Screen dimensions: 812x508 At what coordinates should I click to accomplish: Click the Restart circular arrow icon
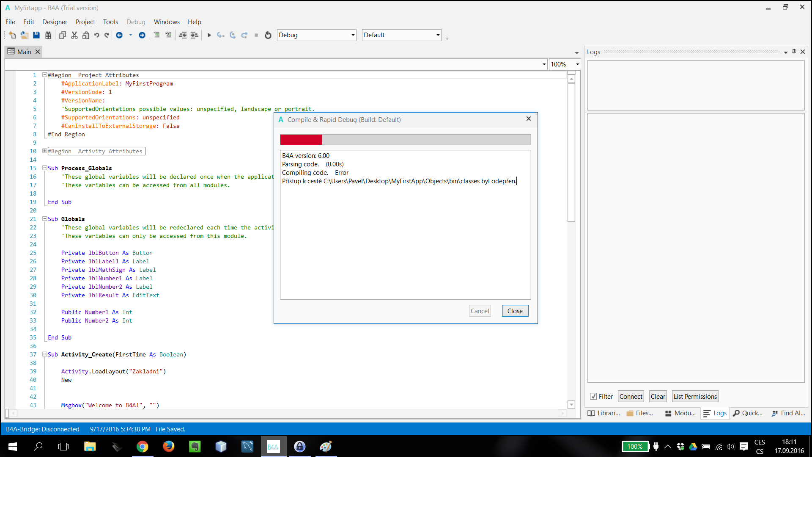(268, 35)
